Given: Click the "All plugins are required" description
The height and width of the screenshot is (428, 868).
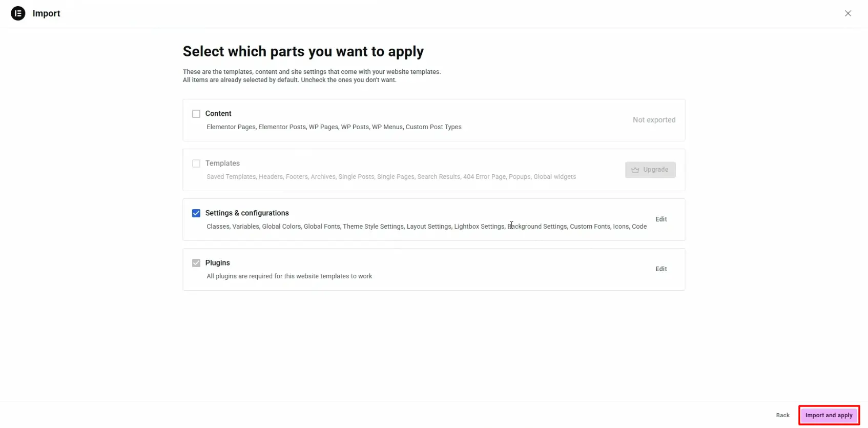Looking at the screenshot, I should pyautogui.click(x=289, y=276).
